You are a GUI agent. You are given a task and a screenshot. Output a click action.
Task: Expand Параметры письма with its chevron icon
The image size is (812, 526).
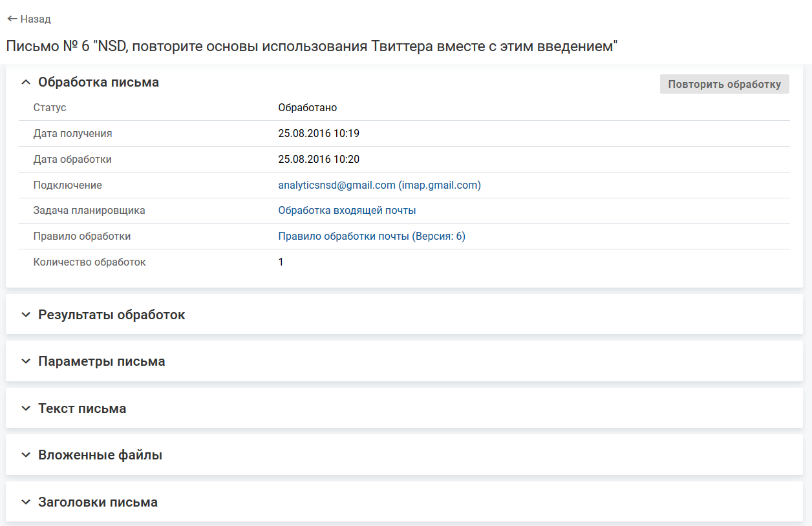tap(26, 361)
